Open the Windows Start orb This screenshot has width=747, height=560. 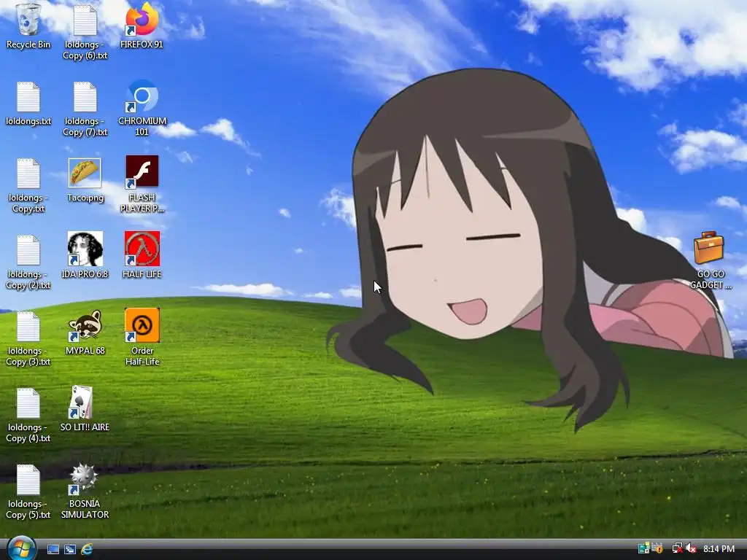21,548
